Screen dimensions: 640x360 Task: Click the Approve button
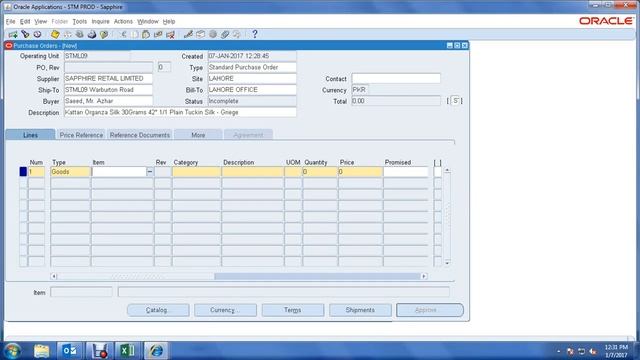tap(430, 310)
